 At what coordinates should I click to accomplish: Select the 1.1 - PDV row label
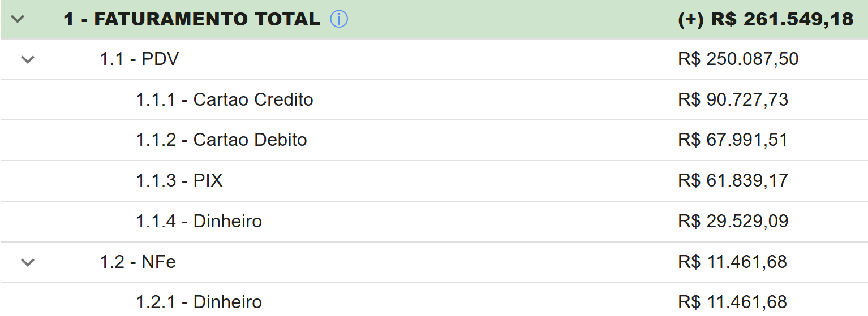(x=139, y=59)
